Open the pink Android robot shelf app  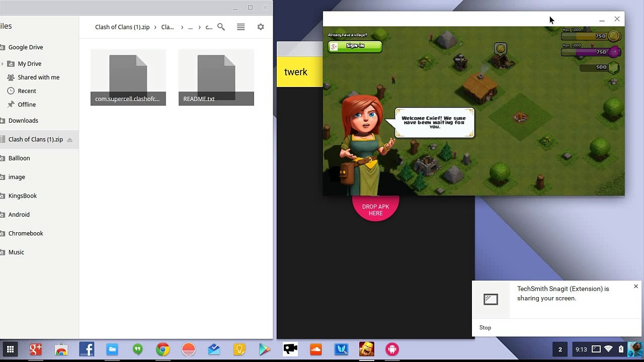click(x=392, y=349)
